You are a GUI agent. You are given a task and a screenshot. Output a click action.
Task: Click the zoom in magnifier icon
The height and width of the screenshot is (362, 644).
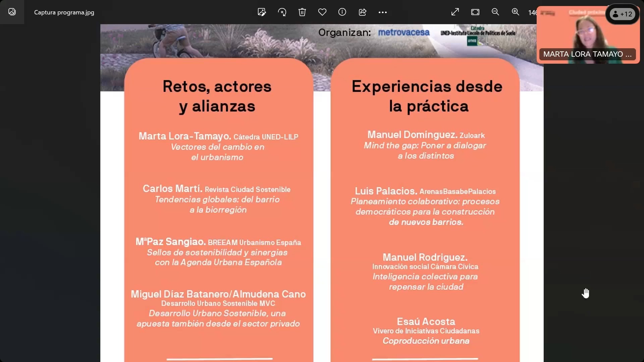click(x=516, y=12)
